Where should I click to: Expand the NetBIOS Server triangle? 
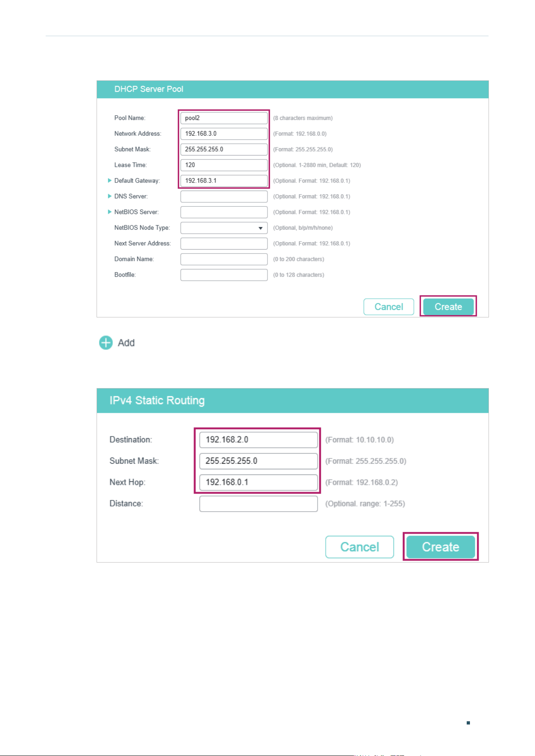110,212
